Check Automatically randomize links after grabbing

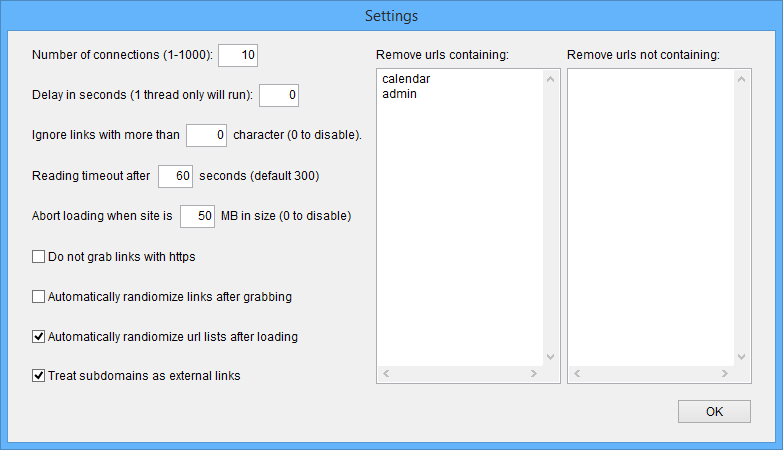(39, 297)
